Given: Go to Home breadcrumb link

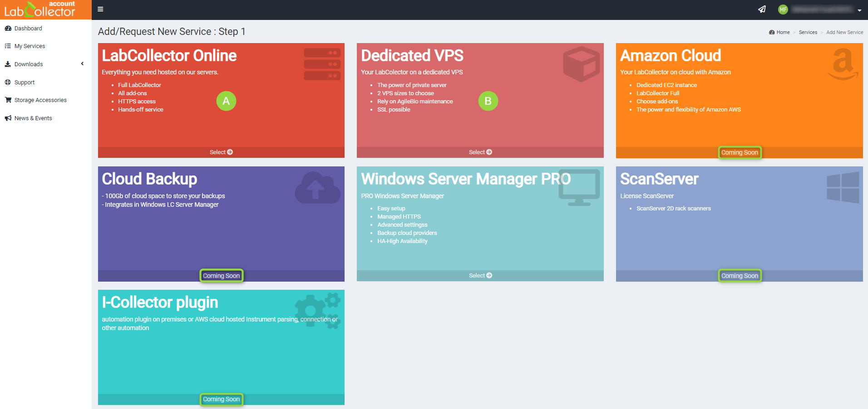Looking at the screenshot, I should click(783, 32).
